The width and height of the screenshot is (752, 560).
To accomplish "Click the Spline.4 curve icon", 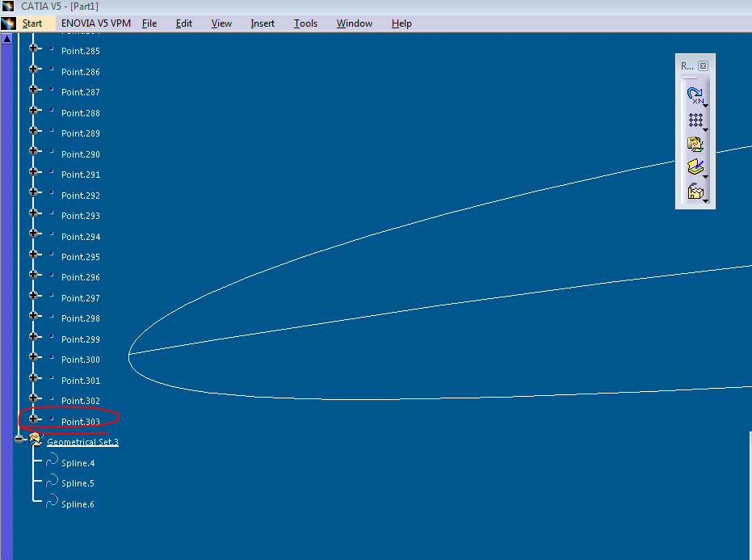I will point(52,461).
